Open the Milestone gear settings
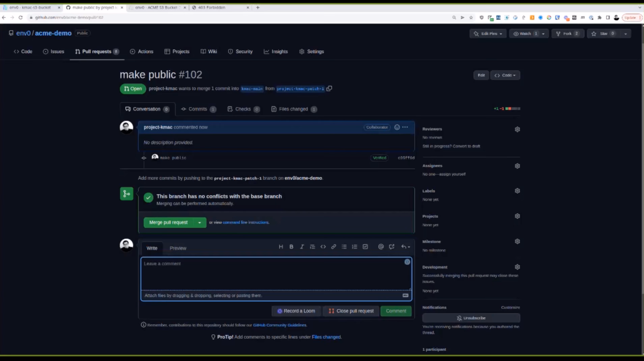Image resolution: width=644 pixels, height=361 pixels. (517, 241)
